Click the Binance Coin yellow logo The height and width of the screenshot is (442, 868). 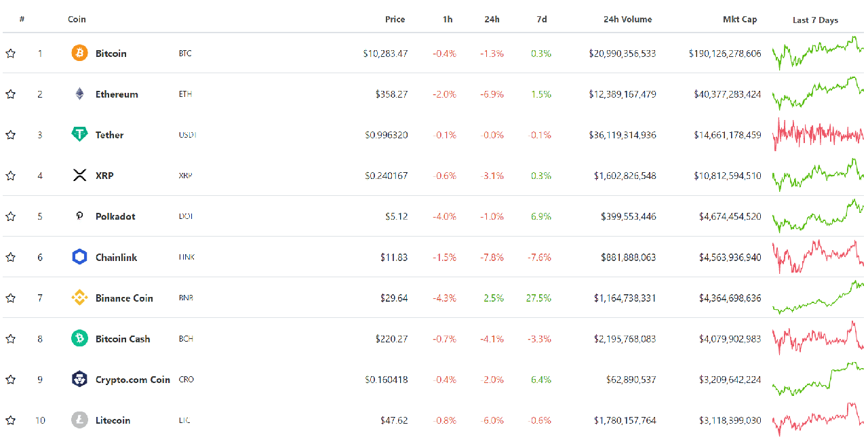(x=79, y=298)
